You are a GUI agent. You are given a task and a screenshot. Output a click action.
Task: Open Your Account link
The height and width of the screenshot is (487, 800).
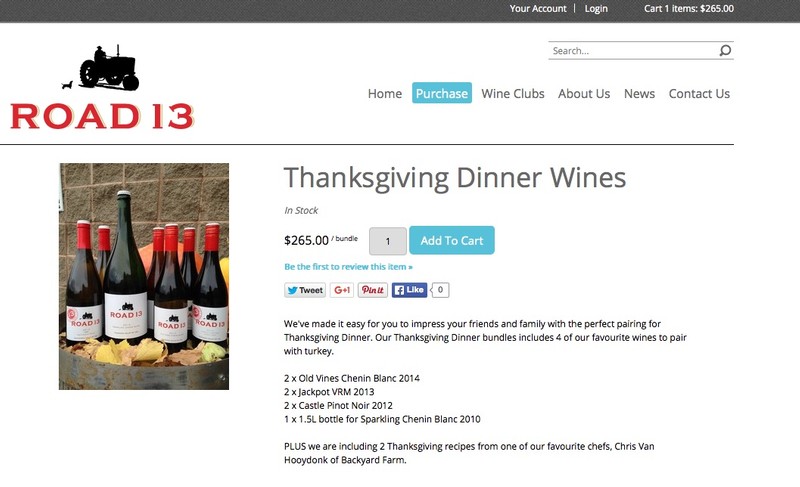(x=538, y=9)
